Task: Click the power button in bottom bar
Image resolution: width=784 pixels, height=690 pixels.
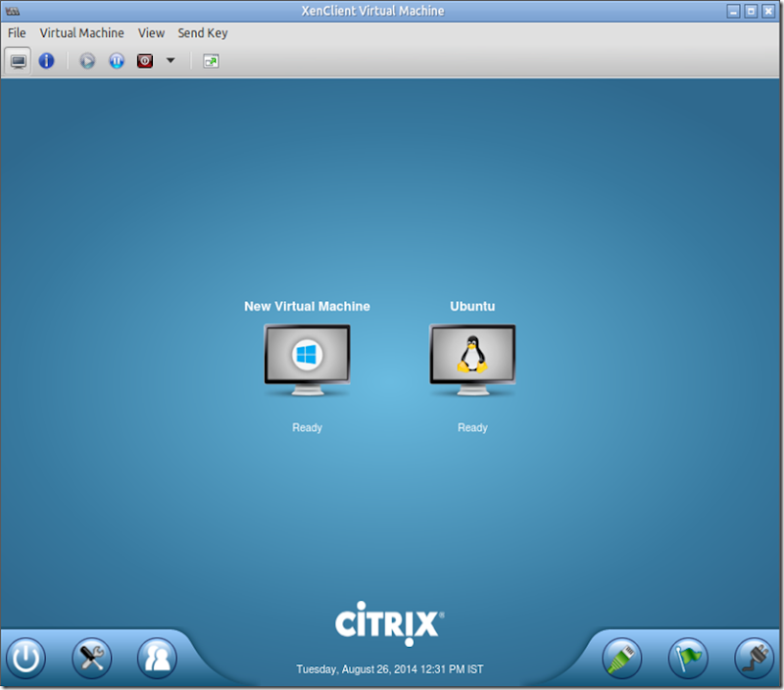Action: coord(26,658)
